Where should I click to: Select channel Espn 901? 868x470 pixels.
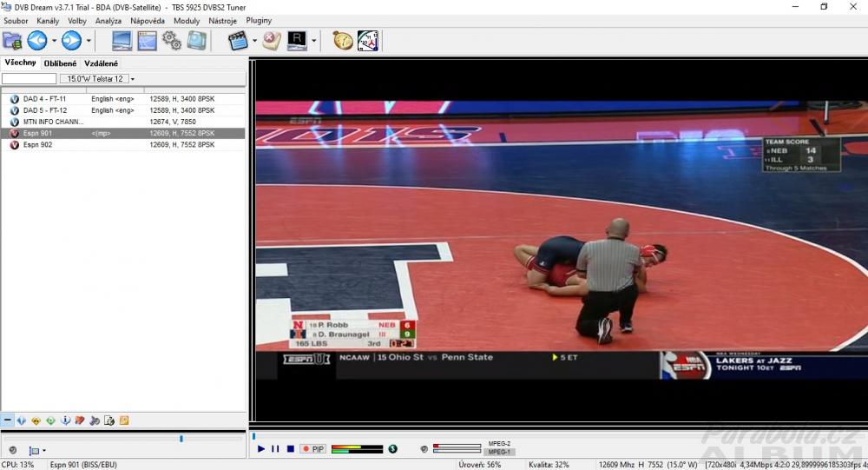pyautogui.click(x=123, y=133)
